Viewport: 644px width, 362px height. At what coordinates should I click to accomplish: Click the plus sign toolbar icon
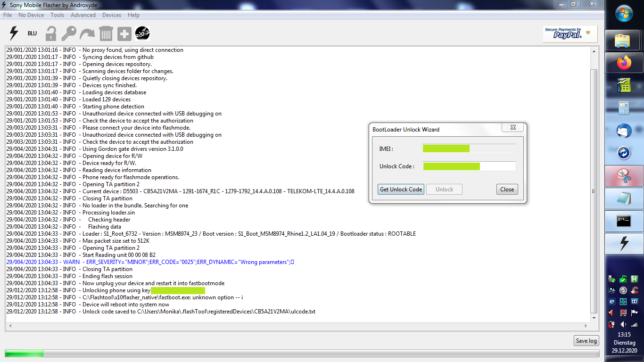tap(124, 34)
